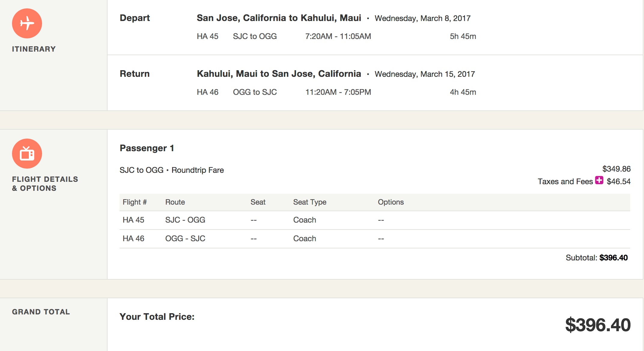
Task: Click the Seat column header
Action: coord(258,202)
